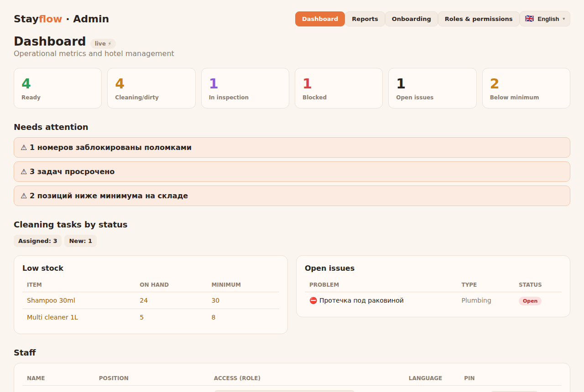Click the low stock warning alert
Viewport: 584px width, 392px height.
[292, 196]
